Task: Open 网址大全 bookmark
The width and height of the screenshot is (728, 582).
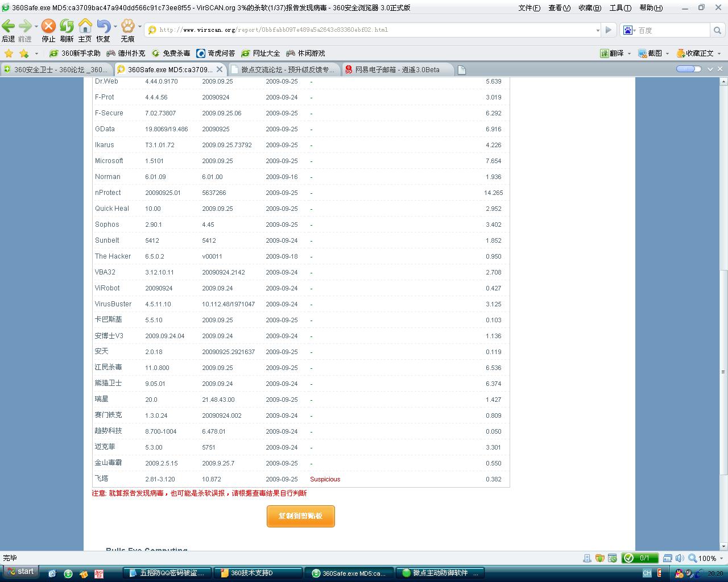Action: pos(260,53)
